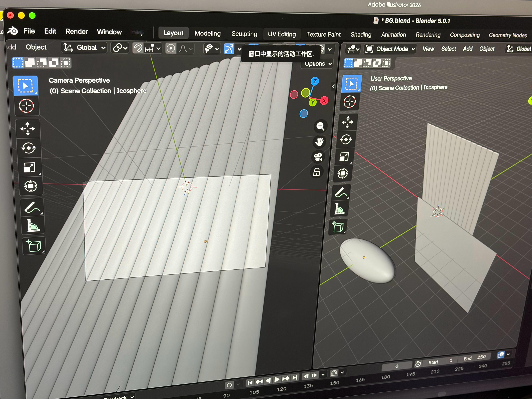Select the Rotate tool in left viewport
The image size is (532, 399).
pos(29,148)
